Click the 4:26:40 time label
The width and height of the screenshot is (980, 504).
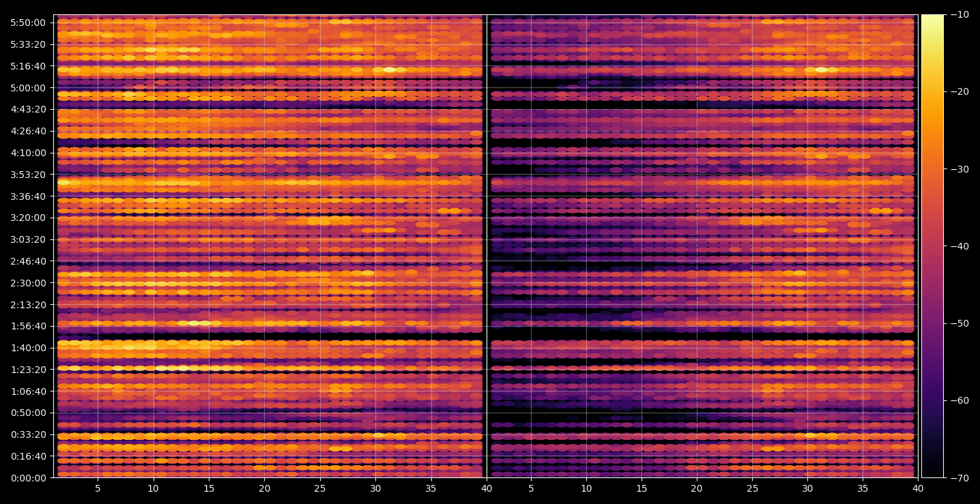(28, 131)
